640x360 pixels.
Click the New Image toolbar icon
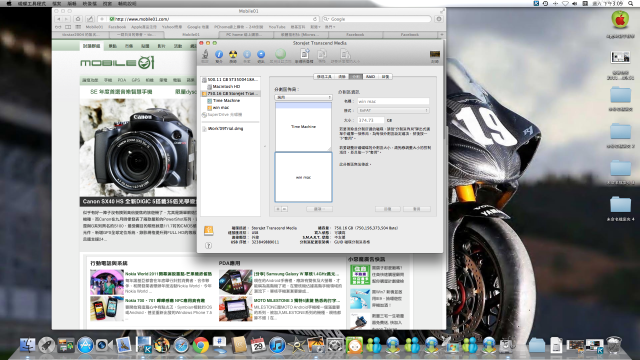point(304,54)
